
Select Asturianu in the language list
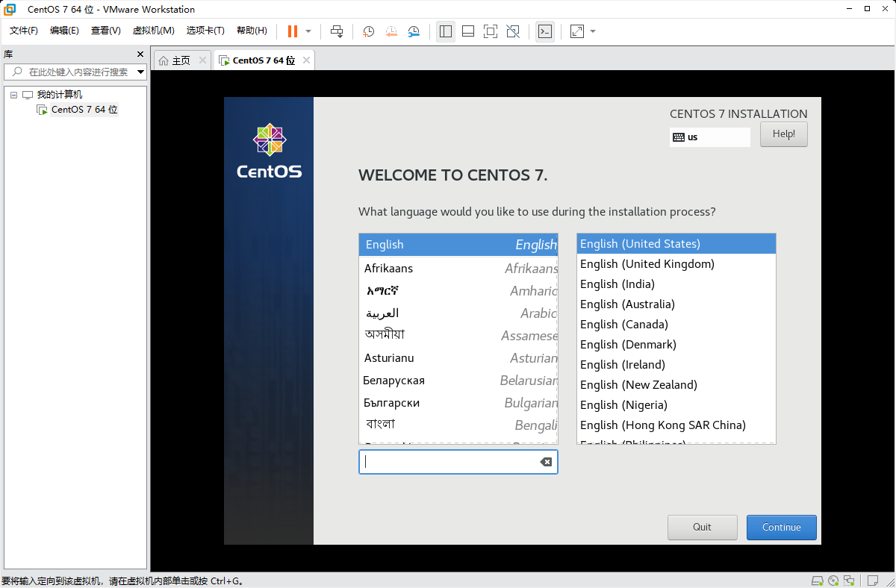(x=458, y=358)
